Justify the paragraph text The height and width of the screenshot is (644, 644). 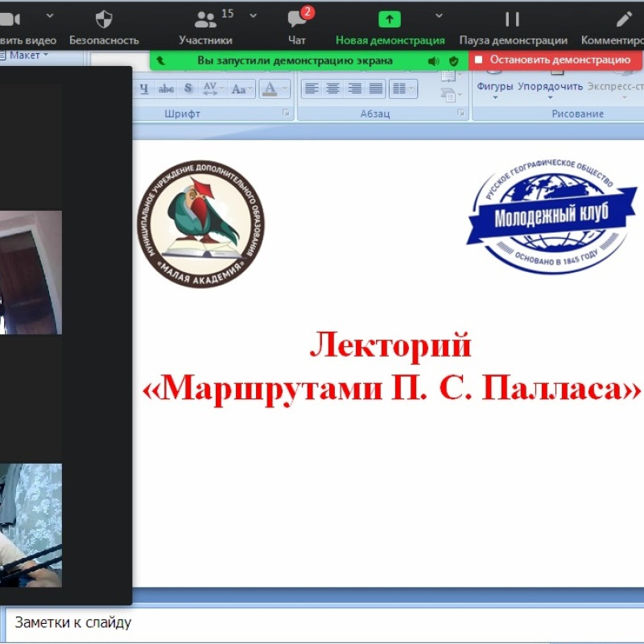click(x=375, y=89)
